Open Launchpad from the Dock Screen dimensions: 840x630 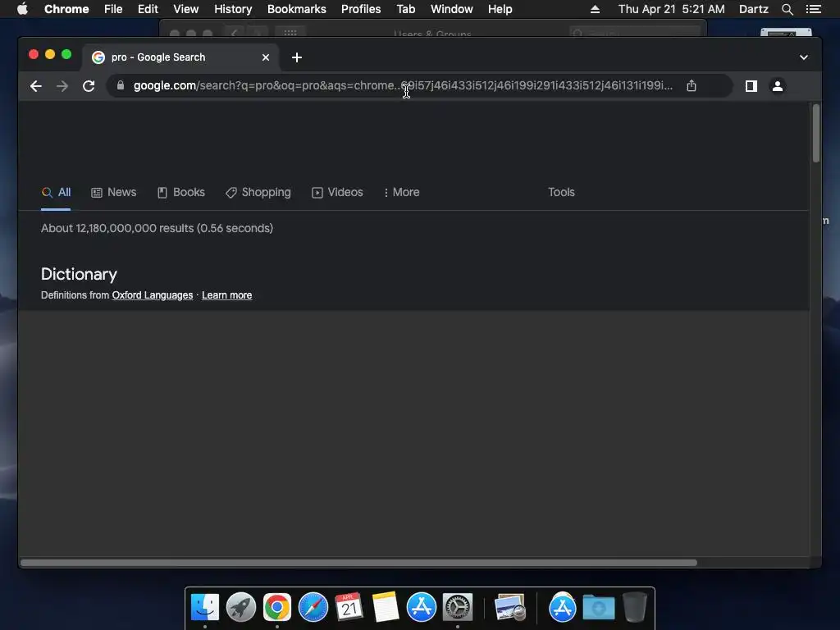241,608
